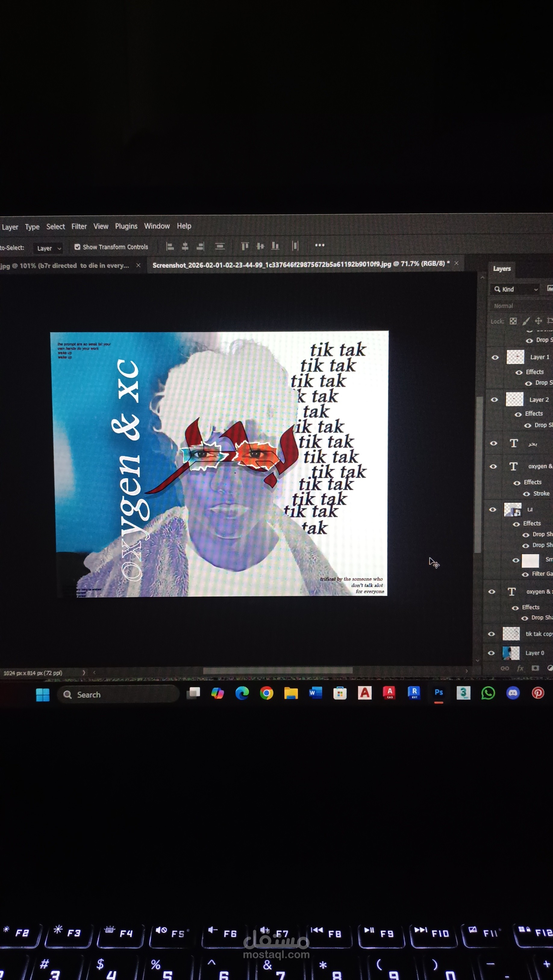This screenshot has width=553, height=980.
Task: Click T icon of Arabic text layer
Action: [x=514, y=443]
